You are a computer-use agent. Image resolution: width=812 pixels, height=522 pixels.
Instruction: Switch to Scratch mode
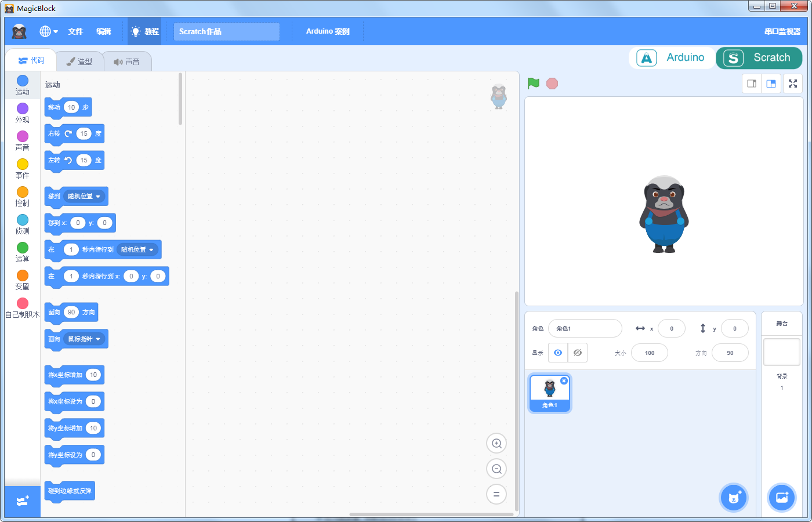pyautogui.click(x=759, y=57)
